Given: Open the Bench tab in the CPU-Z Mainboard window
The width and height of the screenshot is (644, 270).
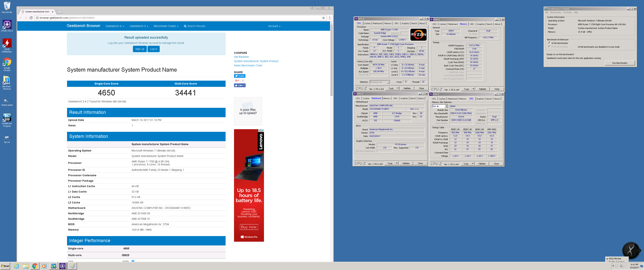Looking at the screenshot, I should 413,98.
